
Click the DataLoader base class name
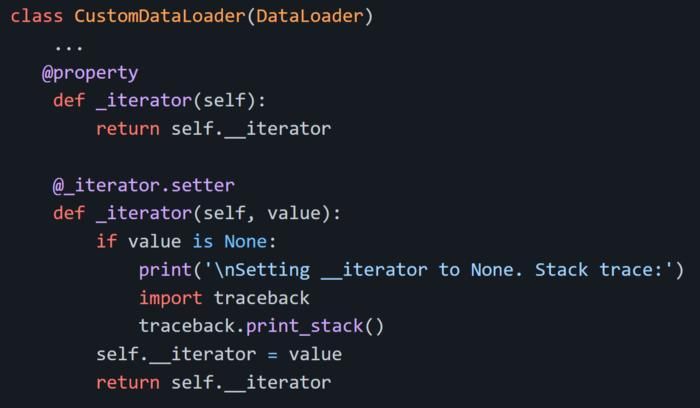pos(310,17)
